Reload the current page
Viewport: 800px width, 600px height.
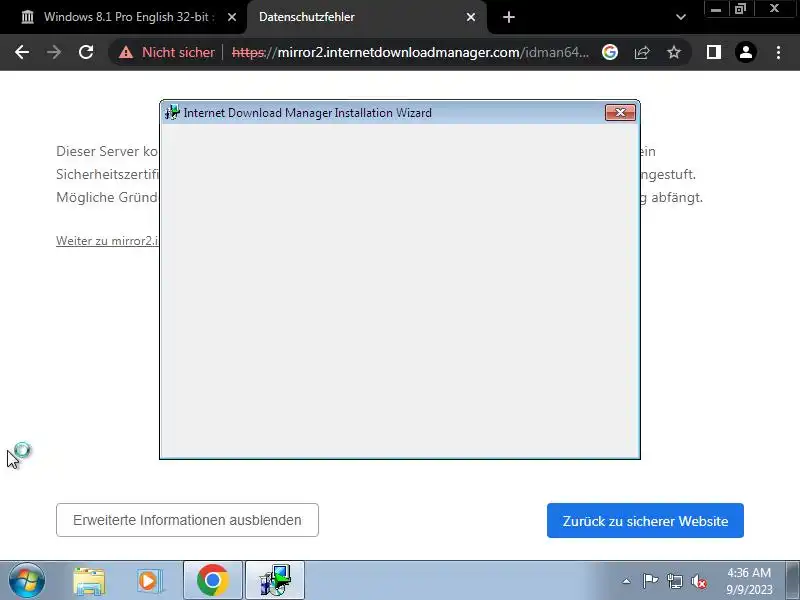pos(86,52)
